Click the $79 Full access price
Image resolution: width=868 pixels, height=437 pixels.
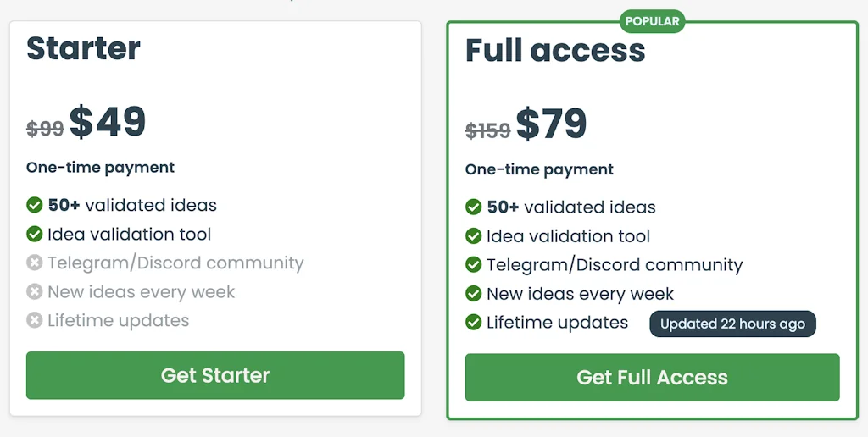[551, 124]
